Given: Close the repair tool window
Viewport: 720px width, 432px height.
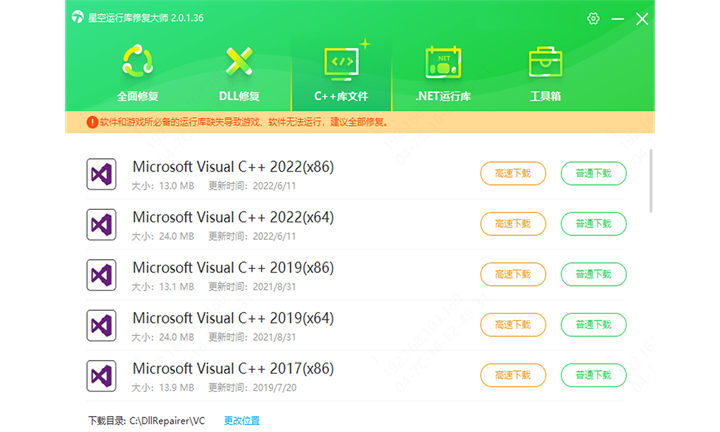Looking at the screenshot, I should pyautogui.click(x=642, y=19).
